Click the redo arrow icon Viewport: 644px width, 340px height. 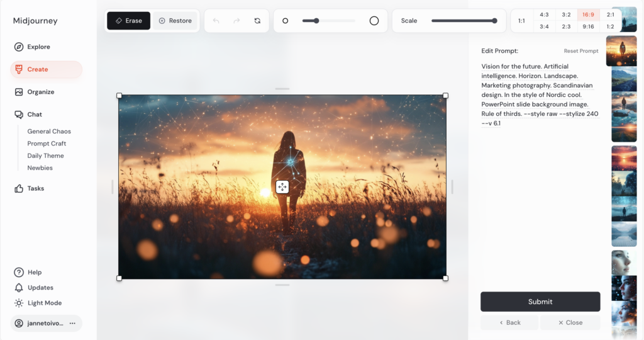(x=236, y=21)
